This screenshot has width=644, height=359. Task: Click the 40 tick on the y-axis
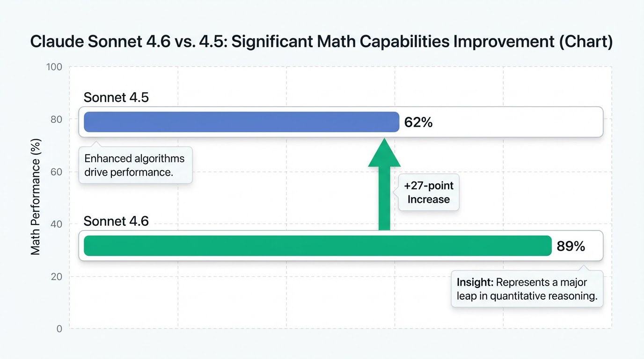[x=57, y=224]
